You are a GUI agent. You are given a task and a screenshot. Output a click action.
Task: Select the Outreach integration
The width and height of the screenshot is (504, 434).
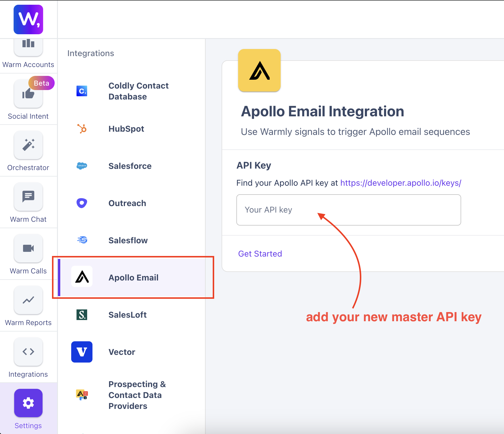click(x=132, y=203)
